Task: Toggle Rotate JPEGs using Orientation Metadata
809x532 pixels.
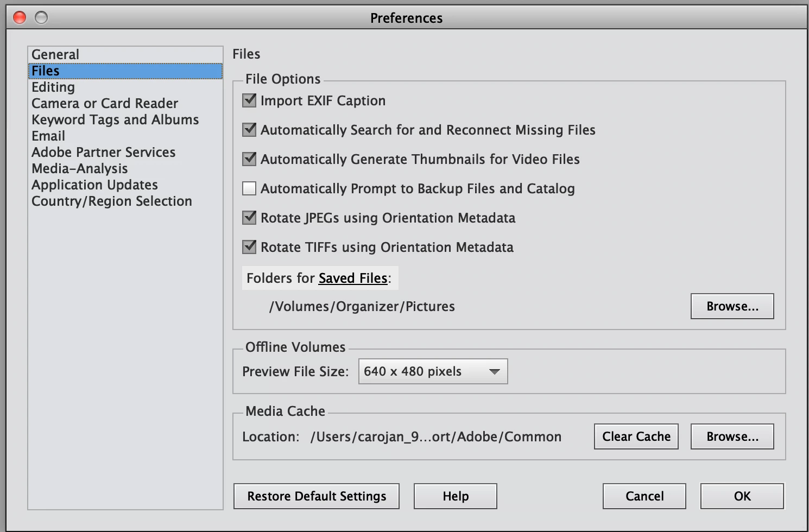Action: 249,218
